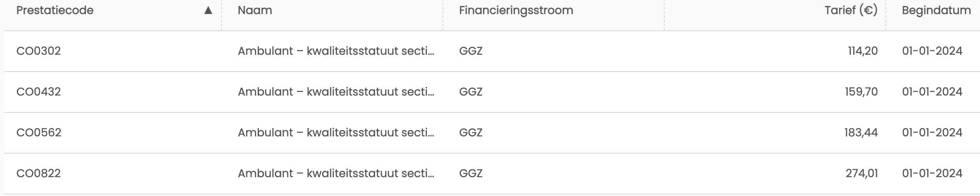Click the ascending sort arrow on Prestatiecode
This screenshot has width=980, height=196.
208,10
